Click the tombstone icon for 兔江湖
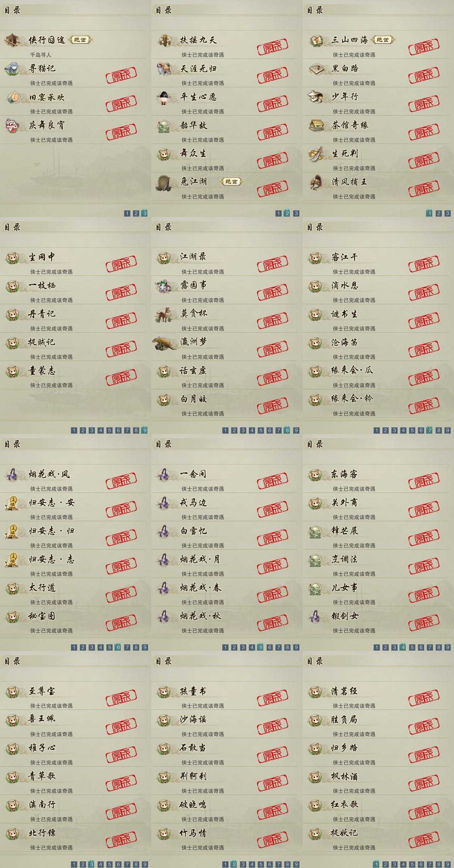 pyautogui.click(x=164, y=182)
